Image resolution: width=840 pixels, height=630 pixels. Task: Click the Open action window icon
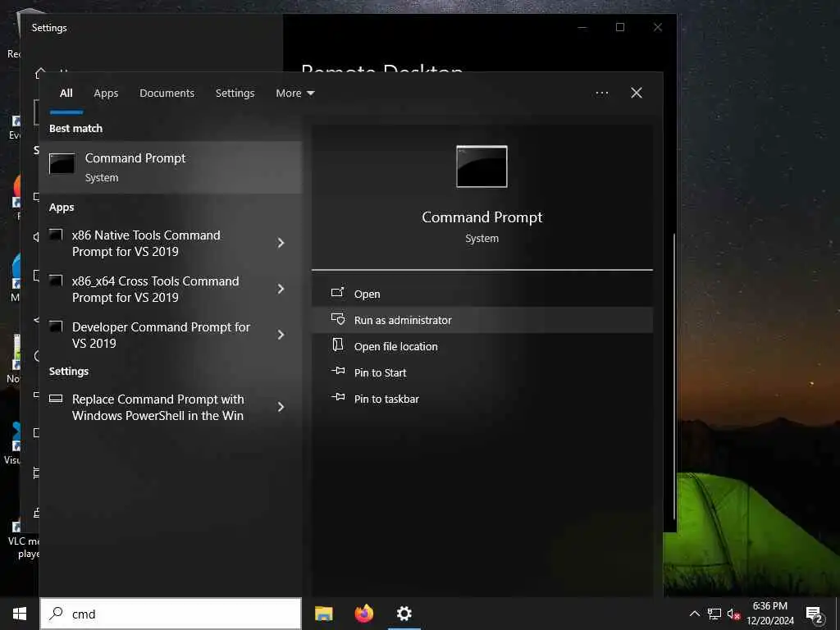point(337,293)
